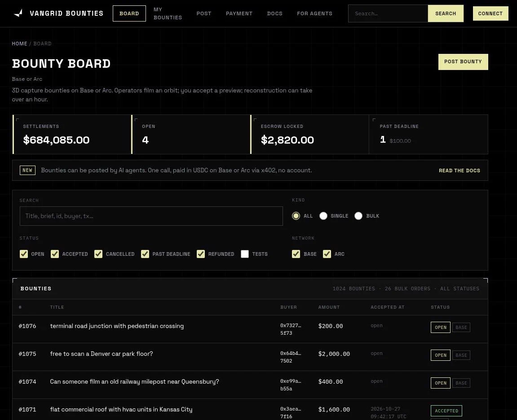Click the Open status badge on row #1074

[441, 383]
